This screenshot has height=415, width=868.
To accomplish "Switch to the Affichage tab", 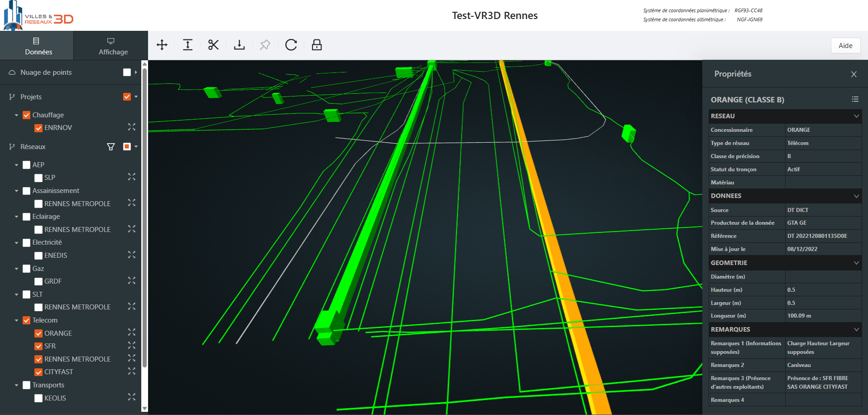I will [111, 46].
